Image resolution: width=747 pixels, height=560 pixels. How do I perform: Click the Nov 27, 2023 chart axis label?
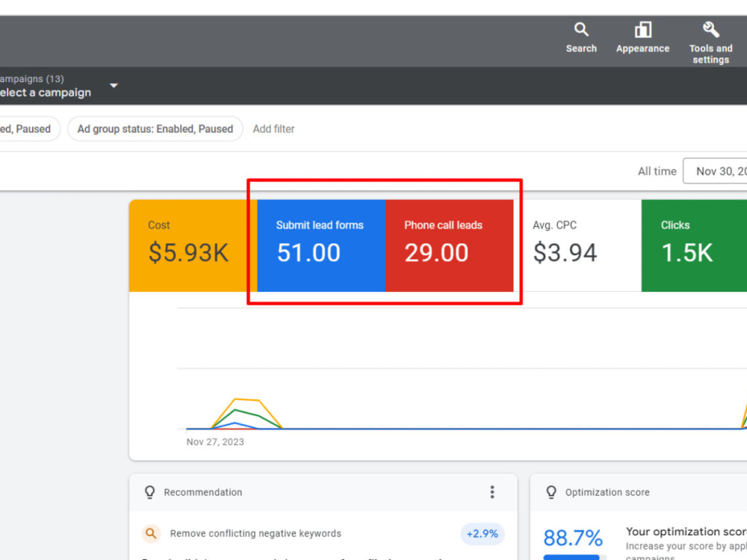tap(215, 442)
